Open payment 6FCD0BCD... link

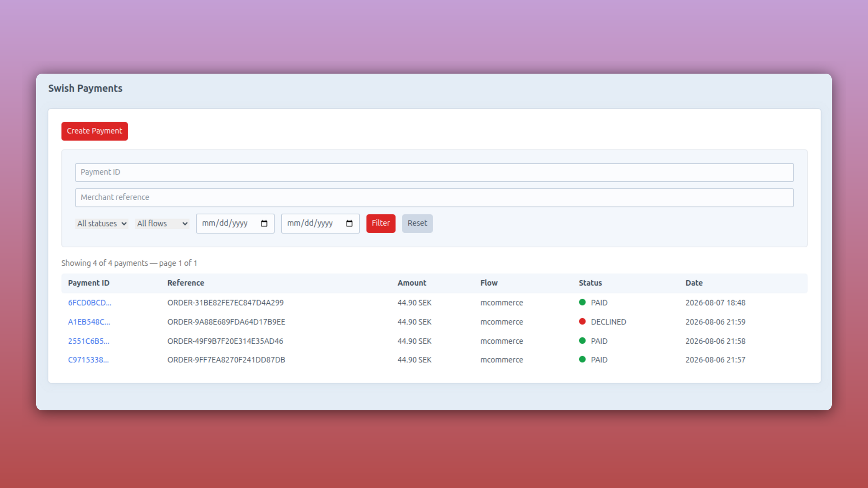click(90, 303)
